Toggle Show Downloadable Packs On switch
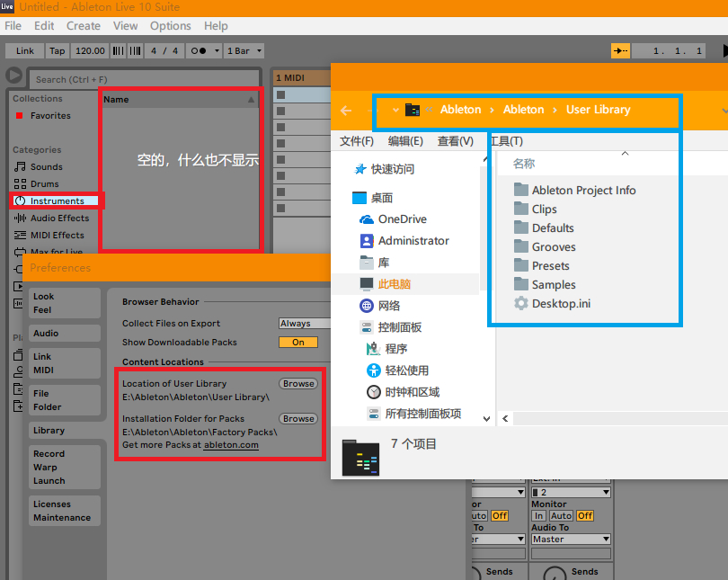 298,343
